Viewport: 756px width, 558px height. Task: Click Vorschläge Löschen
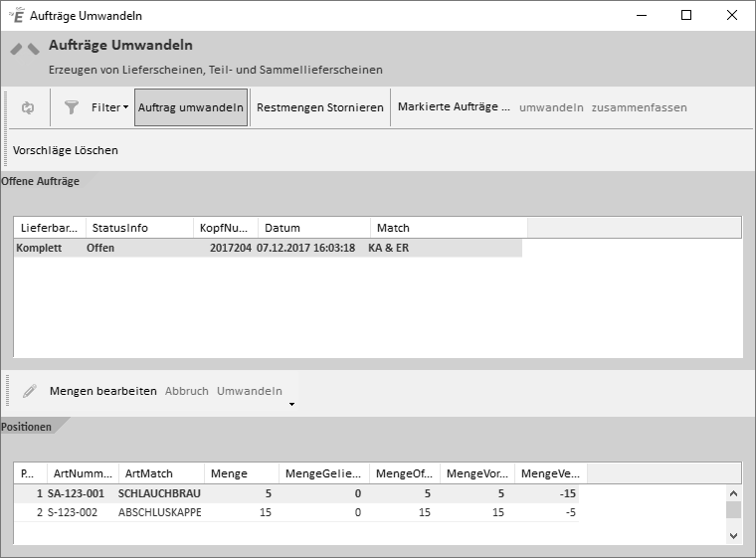point(65,150)
